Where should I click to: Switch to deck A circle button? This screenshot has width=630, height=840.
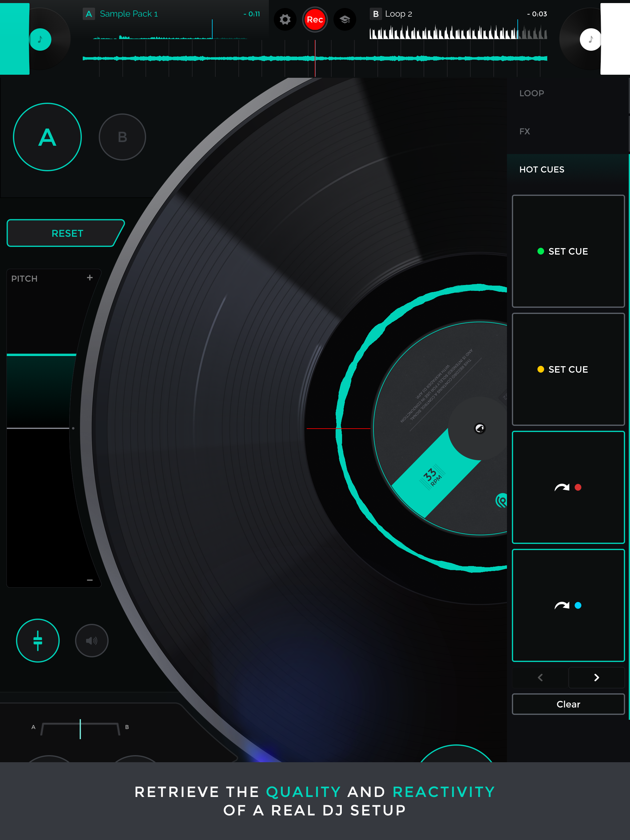point(47,137)
